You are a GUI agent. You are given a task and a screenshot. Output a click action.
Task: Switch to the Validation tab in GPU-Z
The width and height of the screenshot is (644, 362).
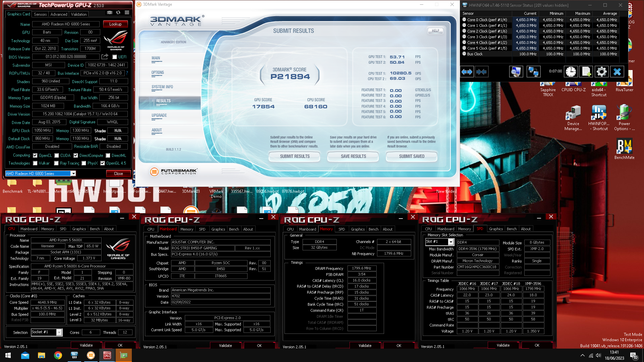[x=79, y=14]
